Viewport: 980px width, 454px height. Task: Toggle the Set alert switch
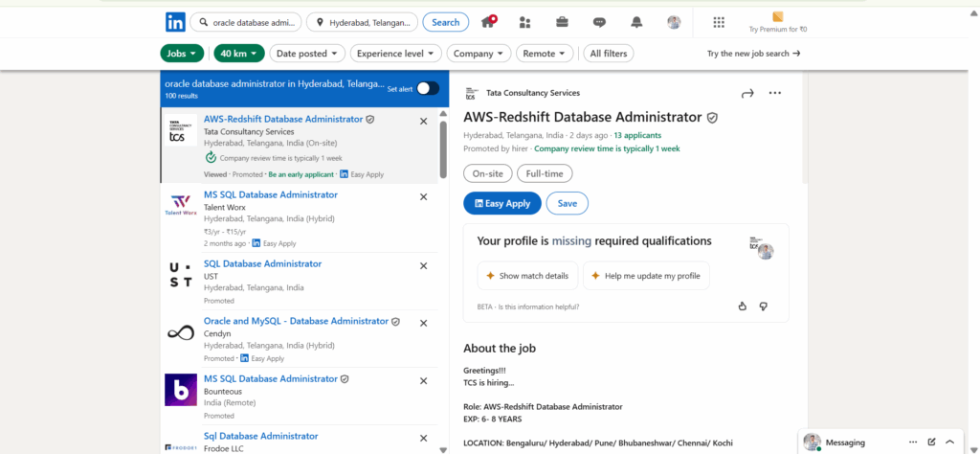[x=428, y=88]
